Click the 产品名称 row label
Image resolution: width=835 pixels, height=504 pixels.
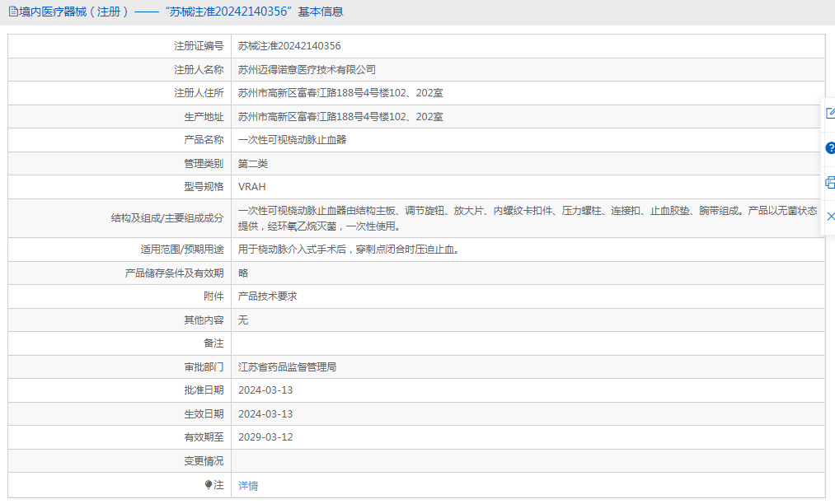(204, 140)
